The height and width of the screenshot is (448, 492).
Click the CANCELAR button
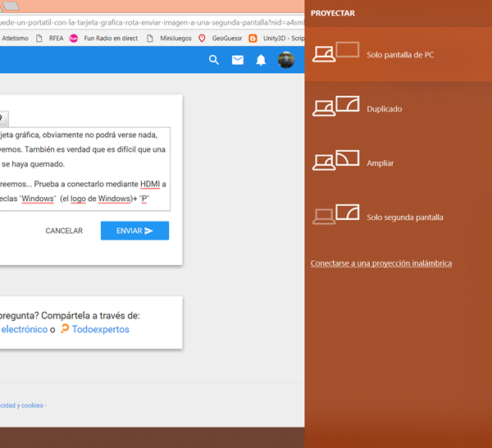[x=64, y=231]
